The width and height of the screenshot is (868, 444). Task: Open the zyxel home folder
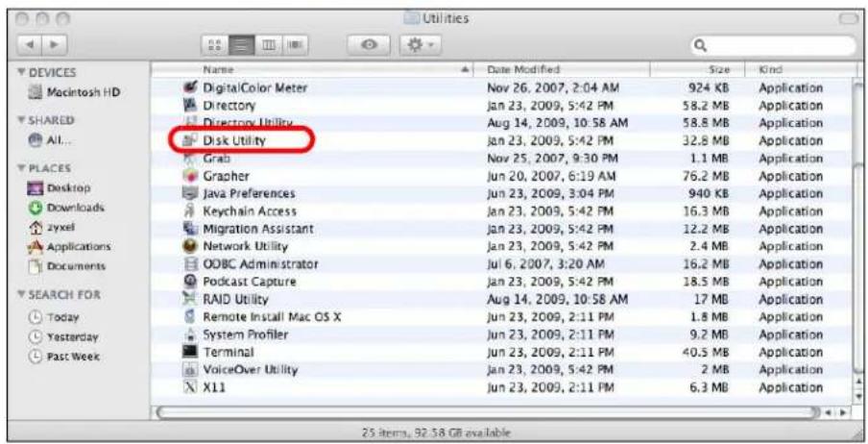pyautogui.click(x=51, y=227)
